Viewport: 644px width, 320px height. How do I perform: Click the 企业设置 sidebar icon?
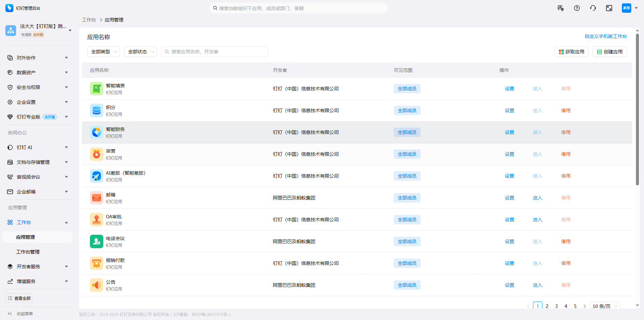click(10, 102)
